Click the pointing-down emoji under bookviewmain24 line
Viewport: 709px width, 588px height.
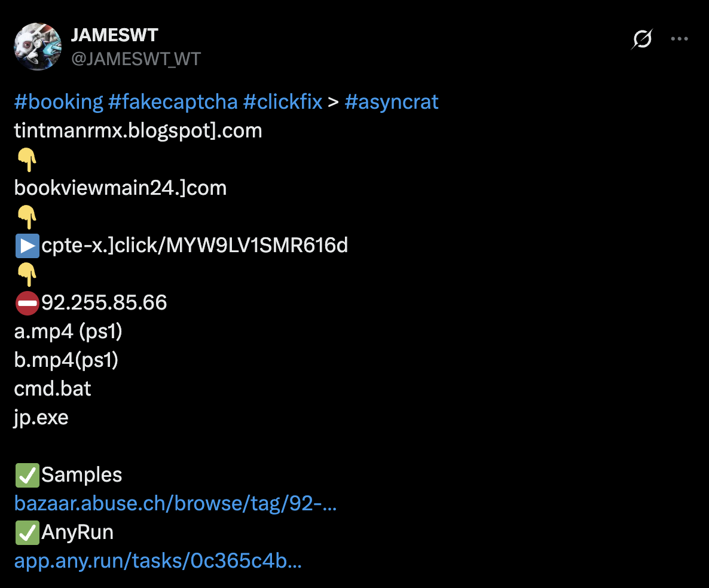pos(27,217)
